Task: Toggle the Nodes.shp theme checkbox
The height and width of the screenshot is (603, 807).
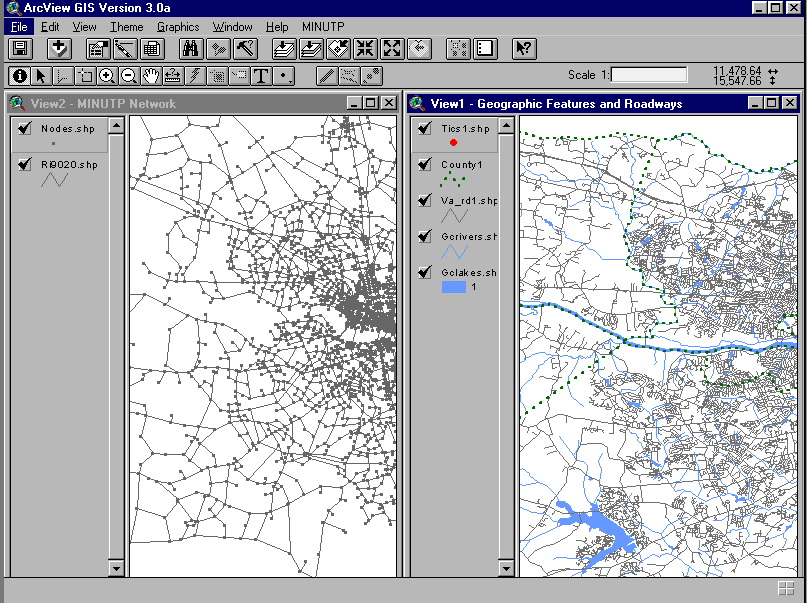Action: pos(24,128)
